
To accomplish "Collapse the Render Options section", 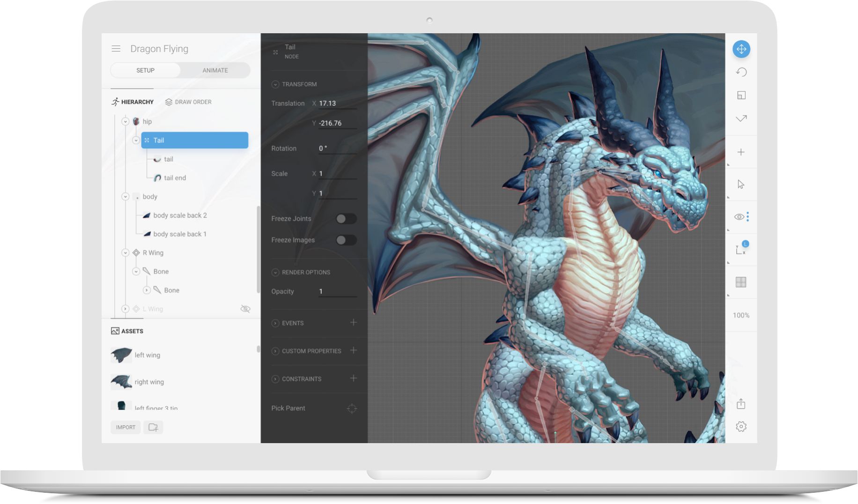I will coord(275,272).
